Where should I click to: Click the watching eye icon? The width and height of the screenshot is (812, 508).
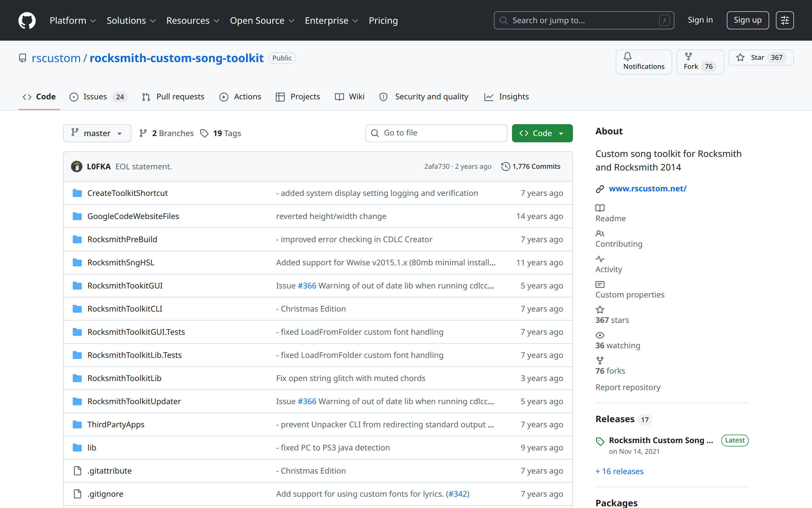[600, 335]
